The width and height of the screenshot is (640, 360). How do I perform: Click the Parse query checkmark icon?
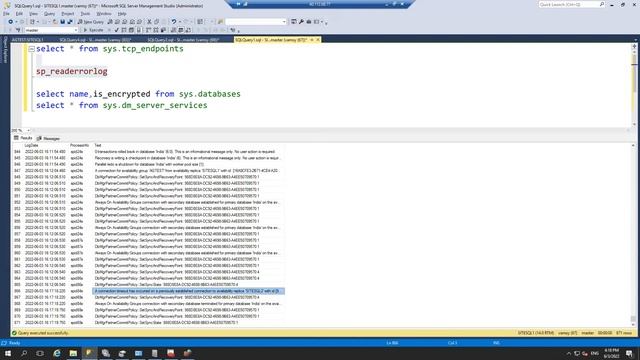click(x=116, y=30)
